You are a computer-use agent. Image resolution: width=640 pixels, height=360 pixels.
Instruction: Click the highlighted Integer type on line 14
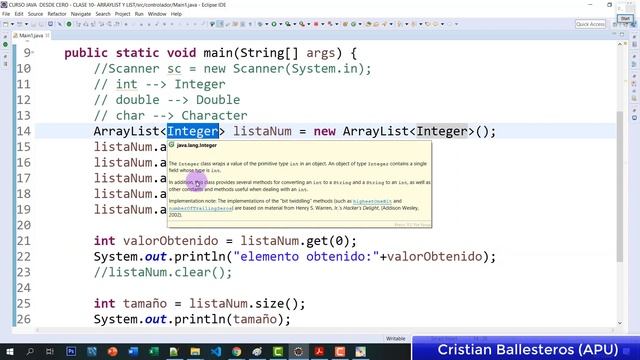pyautogui.click(x=193, y=131)
